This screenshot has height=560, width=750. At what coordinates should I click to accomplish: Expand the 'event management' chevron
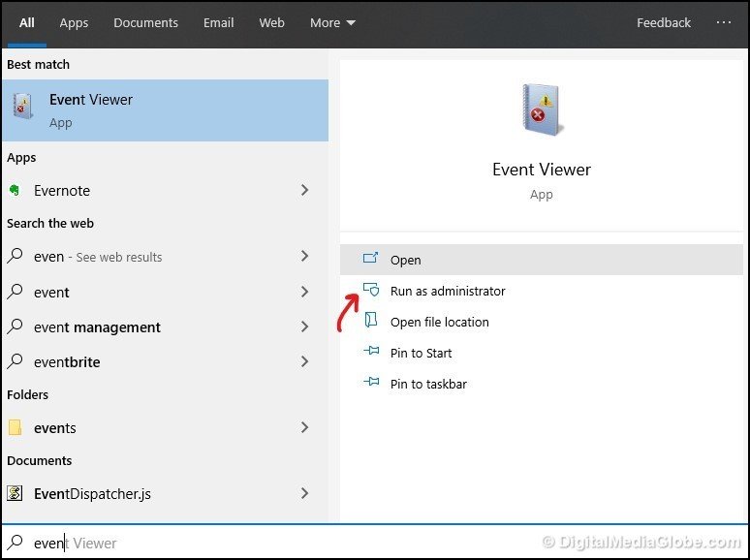click(x=304, y=327)
